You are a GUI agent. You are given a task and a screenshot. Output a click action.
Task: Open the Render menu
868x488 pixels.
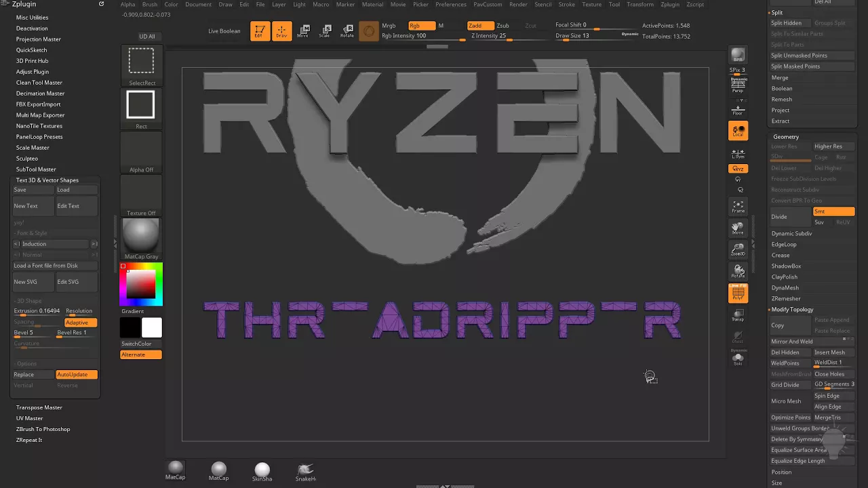tap(518, 4)
